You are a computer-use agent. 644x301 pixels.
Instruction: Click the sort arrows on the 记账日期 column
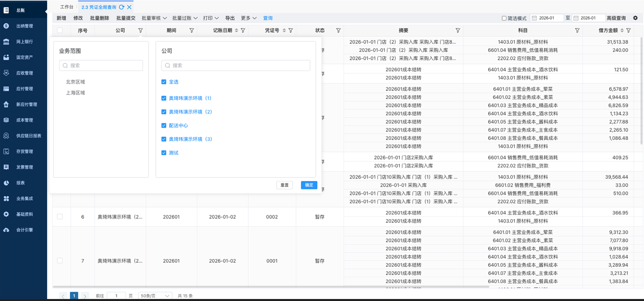pos(236,30)
